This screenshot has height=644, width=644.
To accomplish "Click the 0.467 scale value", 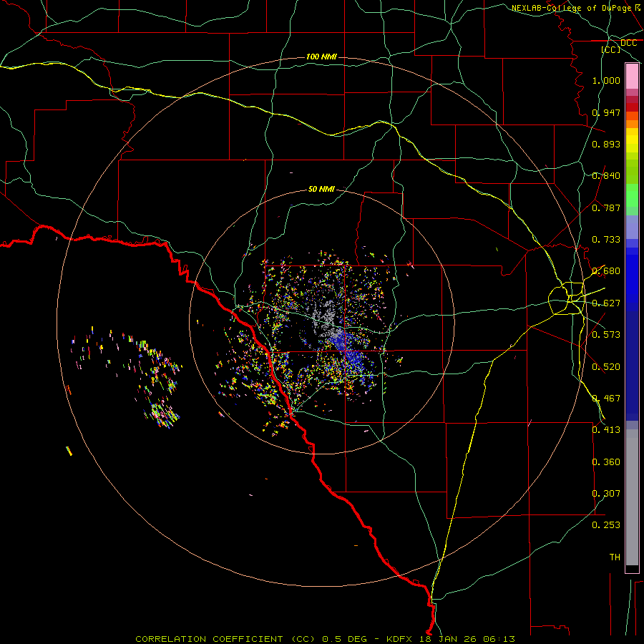I will click(x=606, y=399).
